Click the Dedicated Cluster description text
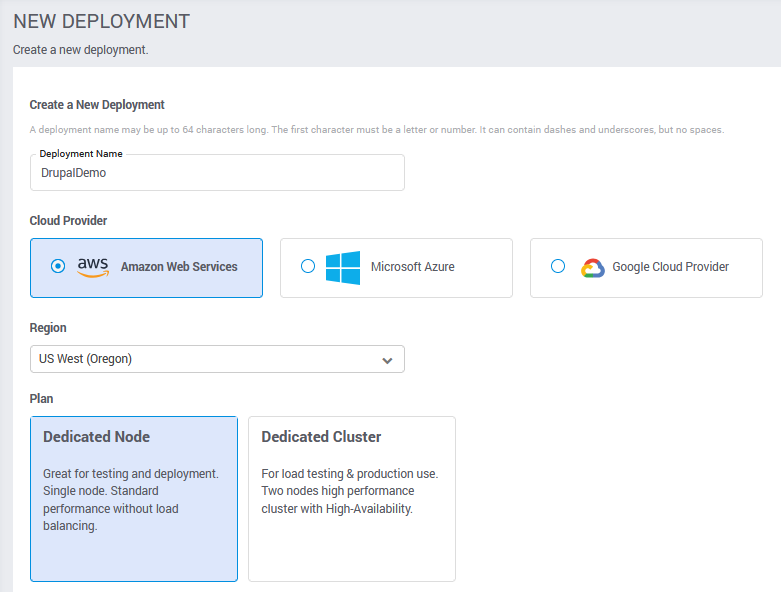The width and height of the screenshot is (781, 592). point(351,491)
